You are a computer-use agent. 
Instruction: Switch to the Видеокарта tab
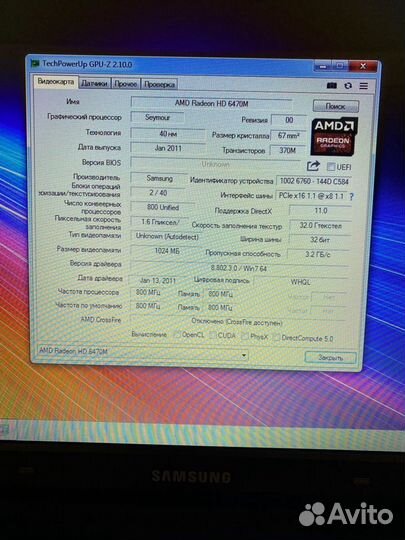(55, 82)
